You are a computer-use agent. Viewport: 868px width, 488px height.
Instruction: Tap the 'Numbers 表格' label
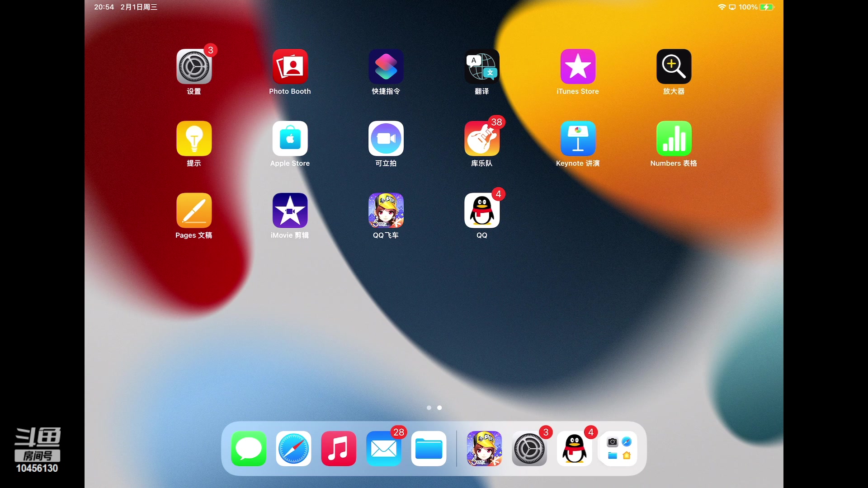tap(674, 163)
